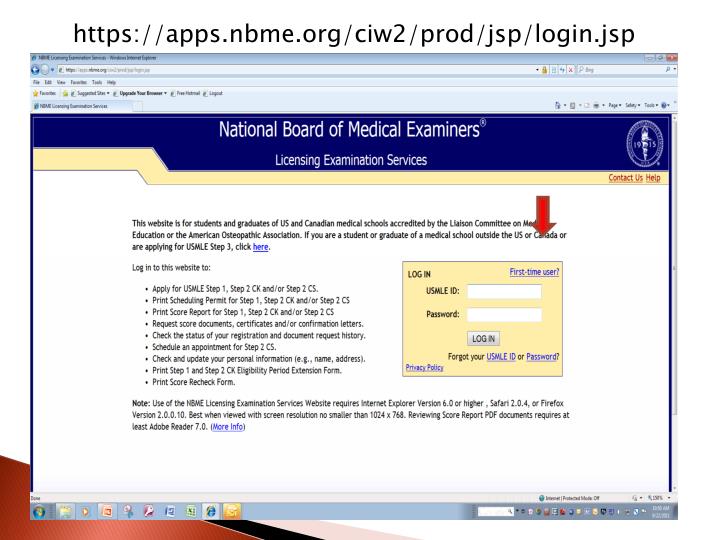Click the forgot Password link
Viewport: 720px width, 540px height.
coord(541,357)
